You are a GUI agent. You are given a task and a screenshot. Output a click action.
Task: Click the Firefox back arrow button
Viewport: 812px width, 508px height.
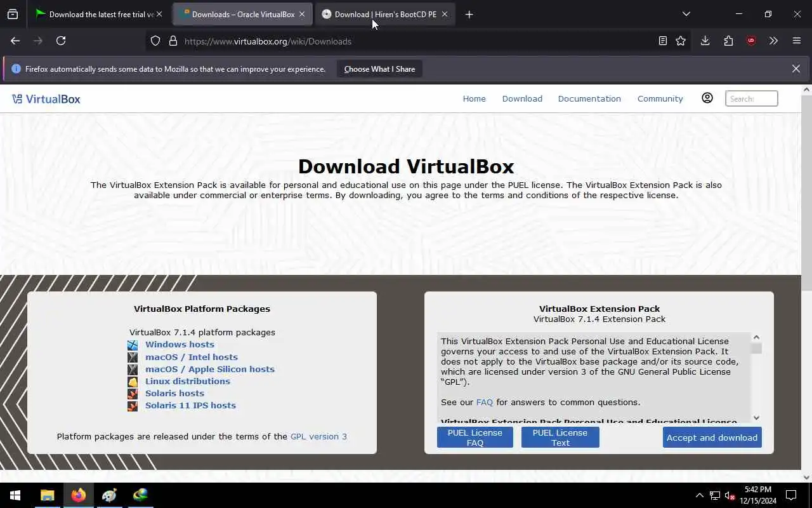click(x=15, y=41)
